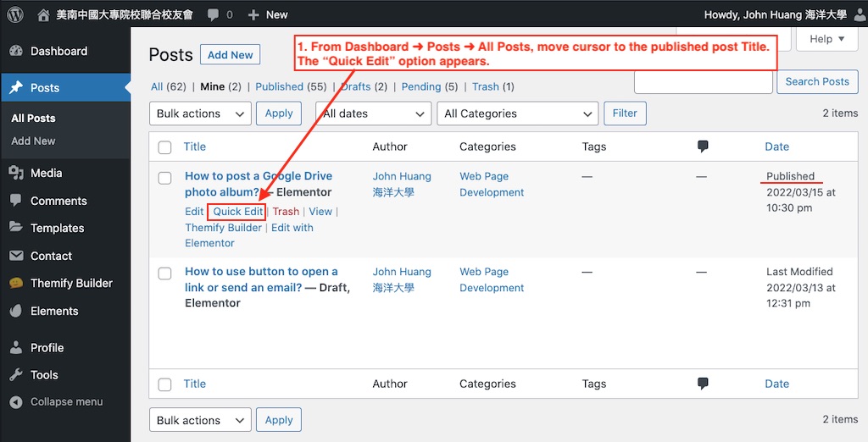
Task: Select all posts via header checkbox
Action: [x=164, y=147]
